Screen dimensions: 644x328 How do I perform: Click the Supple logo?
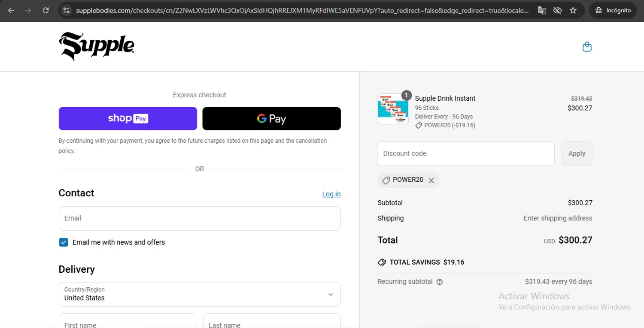[x=97, y=46]
